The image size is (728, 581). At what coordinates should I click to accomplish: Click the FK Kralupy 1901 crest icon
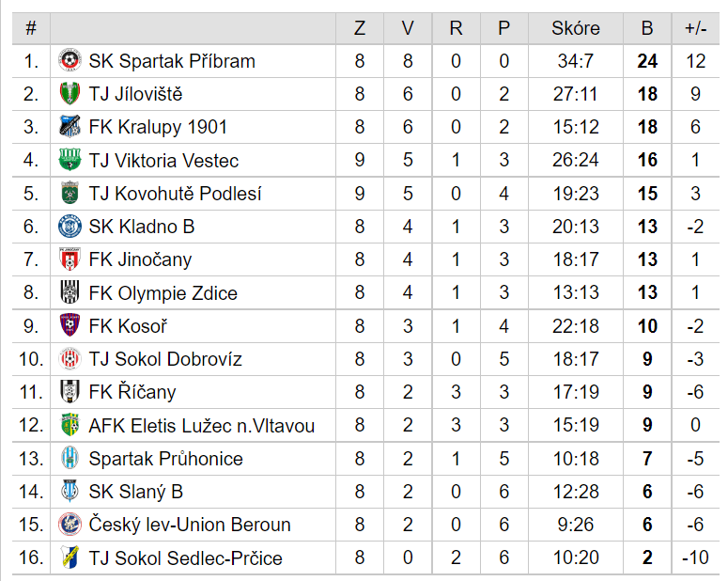[x=70, y=127]
